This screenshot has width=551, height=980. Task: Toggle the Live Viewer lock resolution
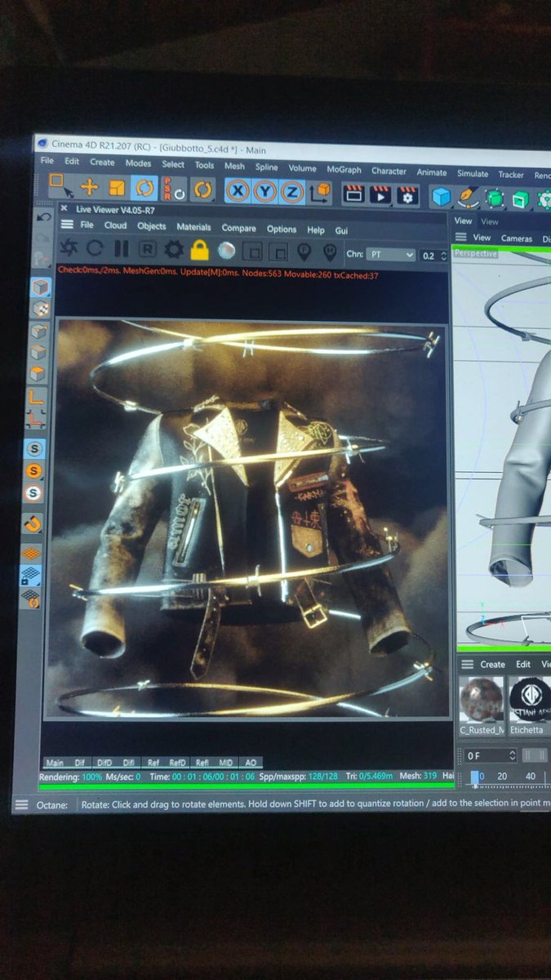(200, 250)
